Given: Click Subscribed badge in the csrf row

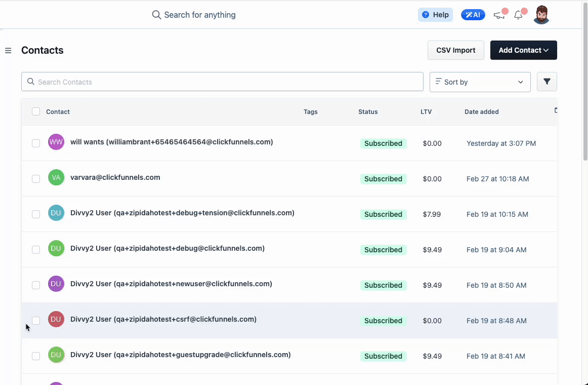Looking at the screenshot, I should click(x=383, y=321).
